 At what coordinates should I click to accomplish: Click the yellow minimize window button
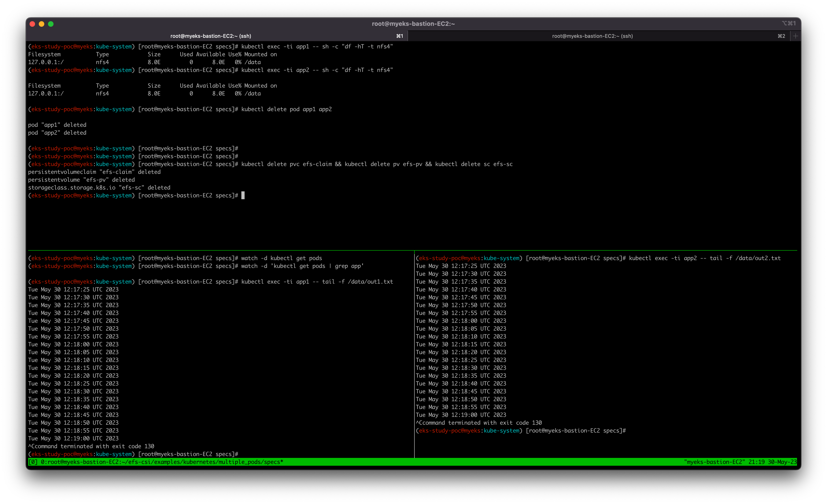tap(42, 24)
